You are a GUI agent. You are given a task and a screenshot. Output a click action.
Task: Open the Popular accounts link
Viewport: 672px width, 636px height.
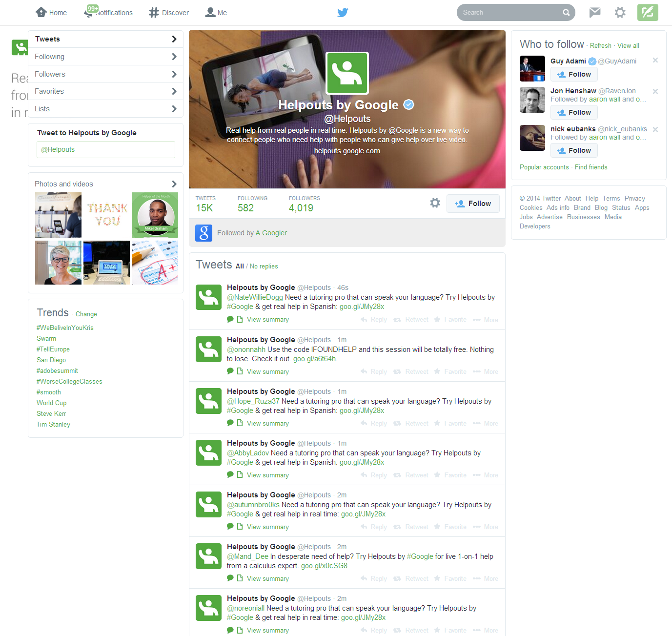544,167
